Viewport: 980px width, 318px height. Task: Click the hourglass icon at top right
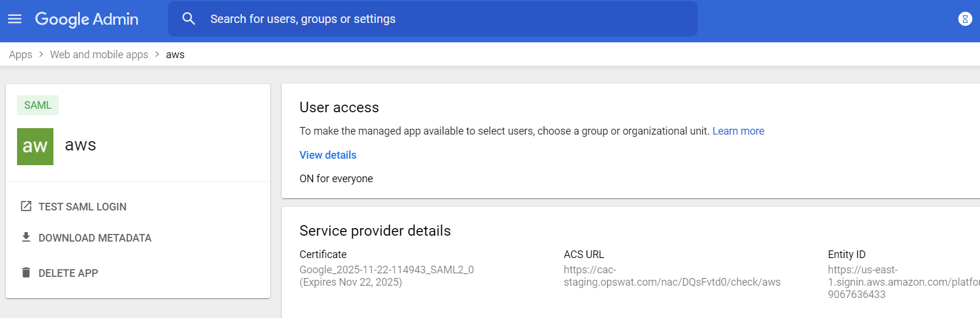click(965, 19)
